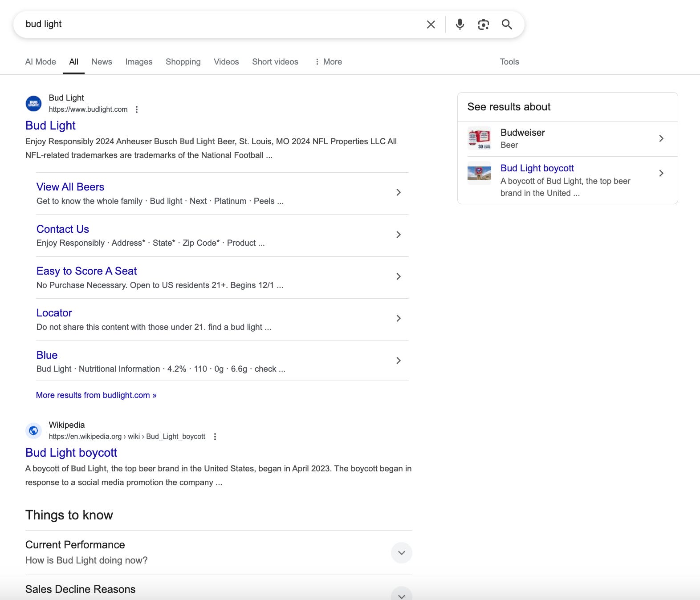Open Wikipedia Bud Light boycott result title
The width and height of the screenshot is (700, 600).
[x=71, y=453]
